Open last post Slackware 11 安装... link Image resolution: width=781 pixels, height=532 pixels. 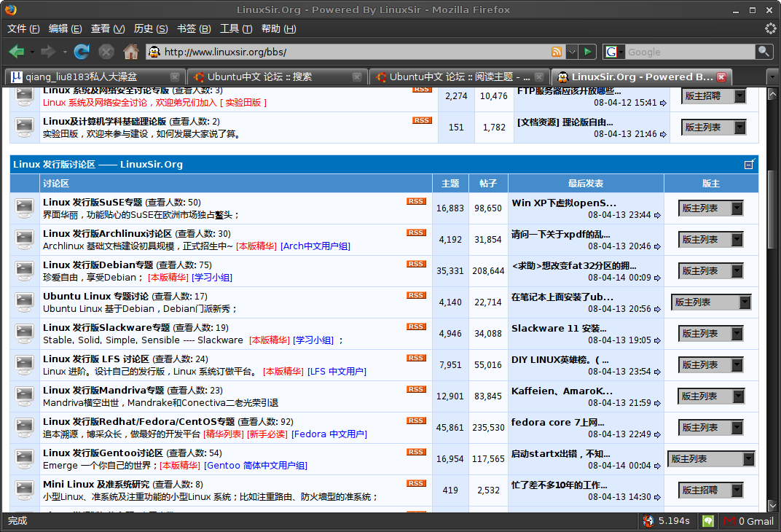(x=559, y=328)
